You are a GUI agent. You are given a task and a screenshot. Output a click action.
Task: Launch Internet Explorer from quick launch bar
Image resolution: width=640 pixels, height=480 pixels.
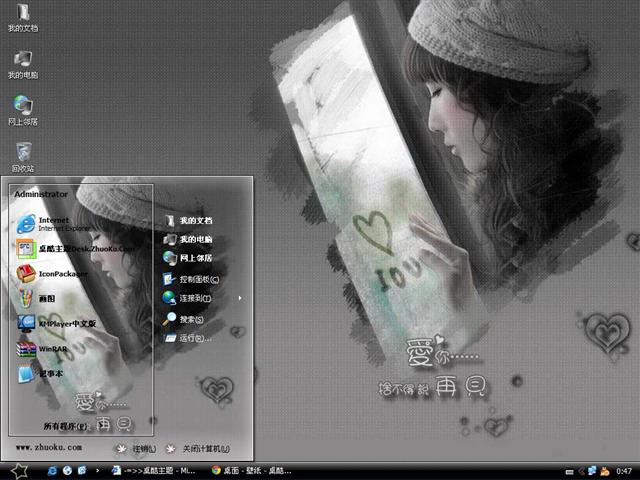coord(52,471)
